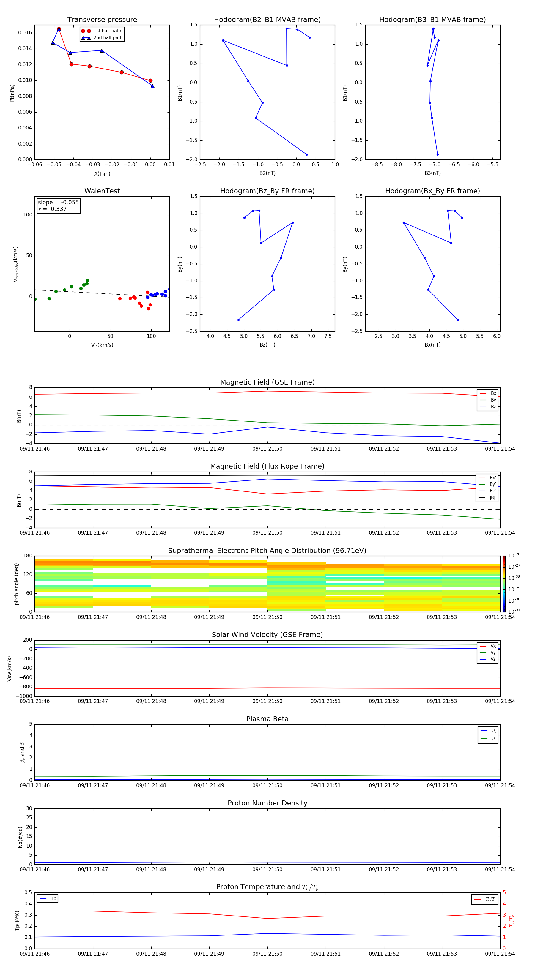Select the By' entry in Flux Rope legend
535x980 pixels.
487,484
